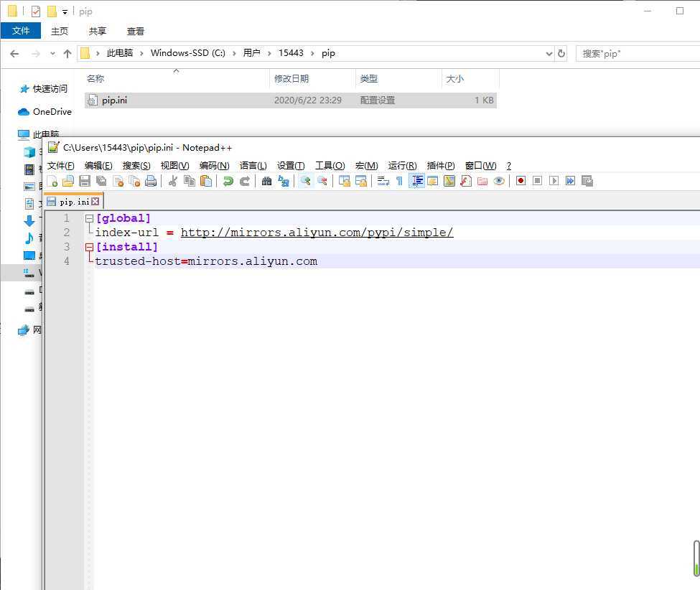Image resolution: width=700 pixels, height=590 pixels.
Task: Click the Zoom Out magnifier icon
Action: [x=322, y=181]
